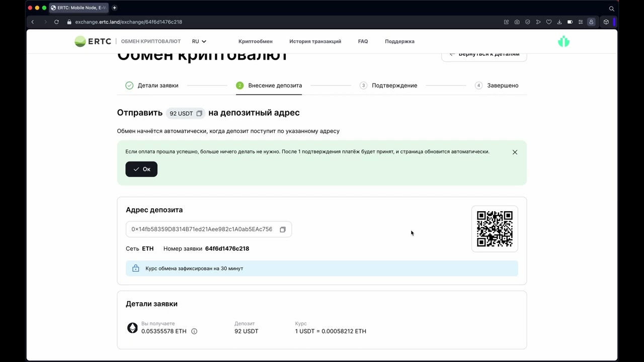Select the ERTC Mobile Node browser tab
This screenshot has height=362, width=644.
point(79,8)
